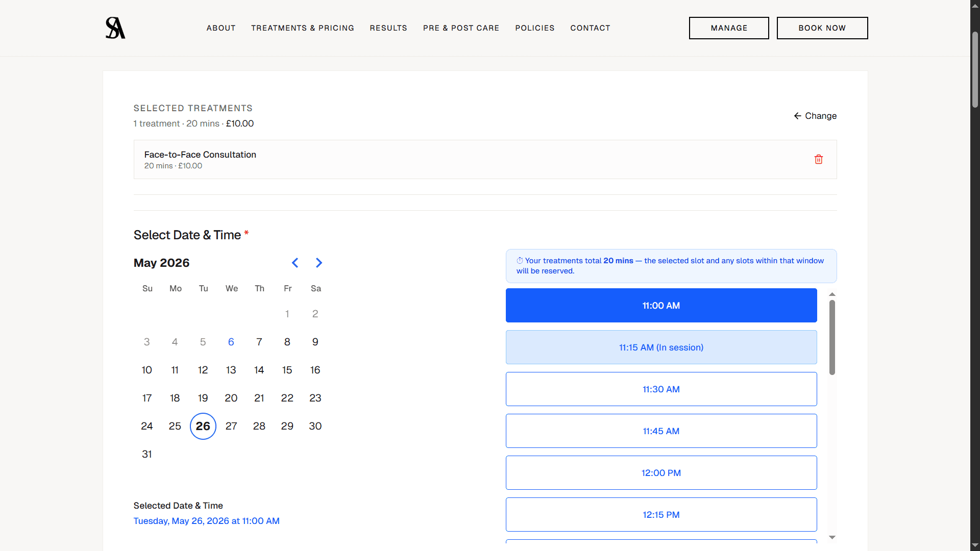Click '1 treatment · 20 mins · £10.00' summary

193,123
